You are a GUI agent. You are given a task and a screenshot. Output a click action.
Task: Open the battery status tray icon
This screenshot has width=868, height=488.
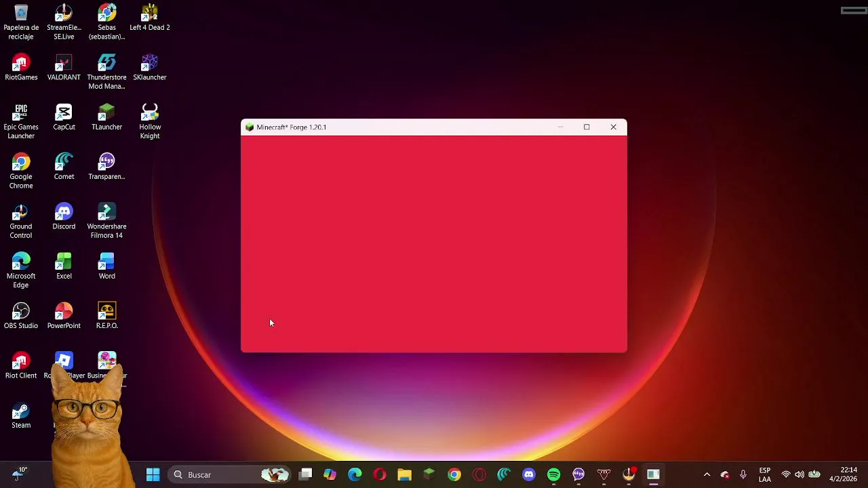(x=814, y=474)
